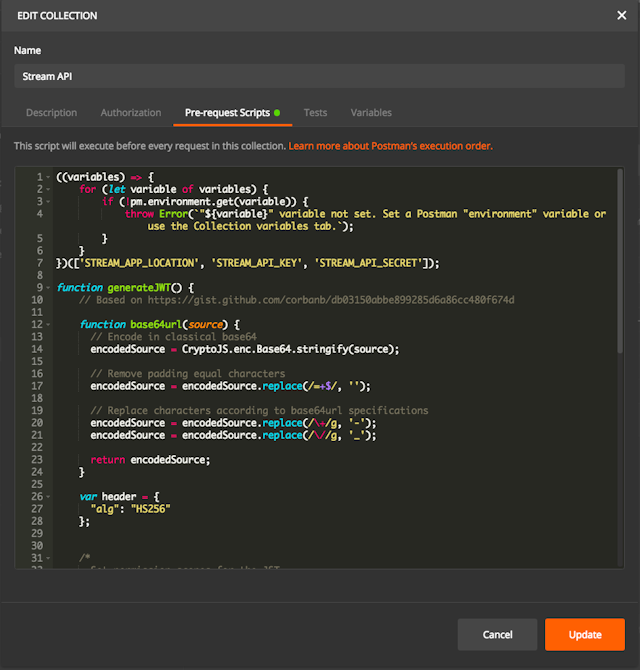Open the Authorization tab
640x670 pixels.
[131, 113]
